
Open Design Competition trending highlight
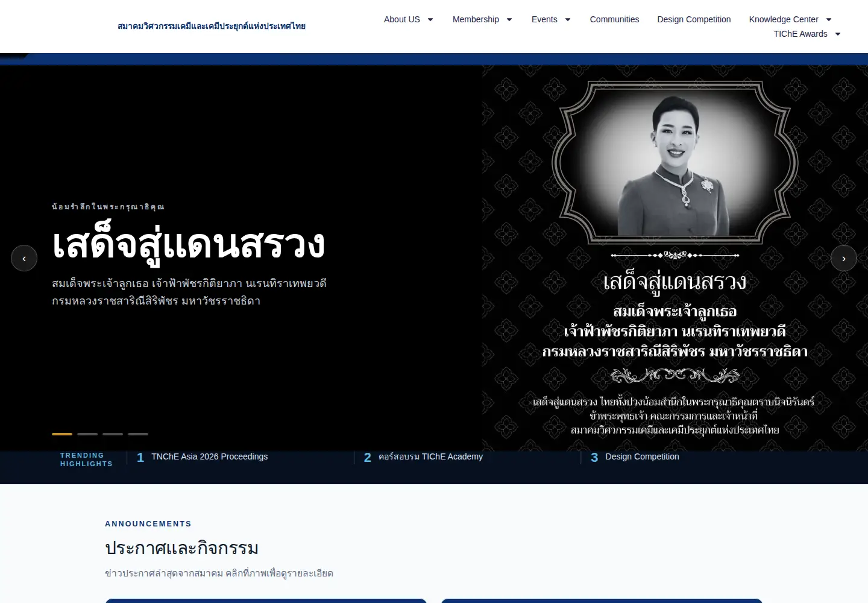tap(642, 456)
